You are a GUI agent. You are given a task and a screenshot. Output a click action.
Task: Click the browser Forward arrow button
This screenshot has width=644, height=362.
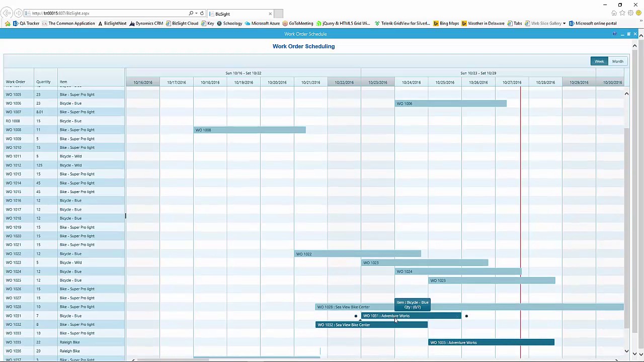click(x=19, y=13)
